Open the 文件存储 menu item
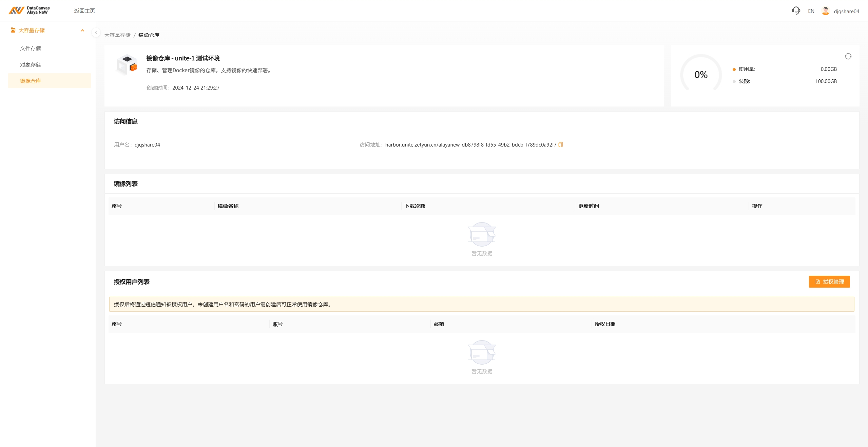Viewport: 868px width, 447px height. click(x=31, y=48)
